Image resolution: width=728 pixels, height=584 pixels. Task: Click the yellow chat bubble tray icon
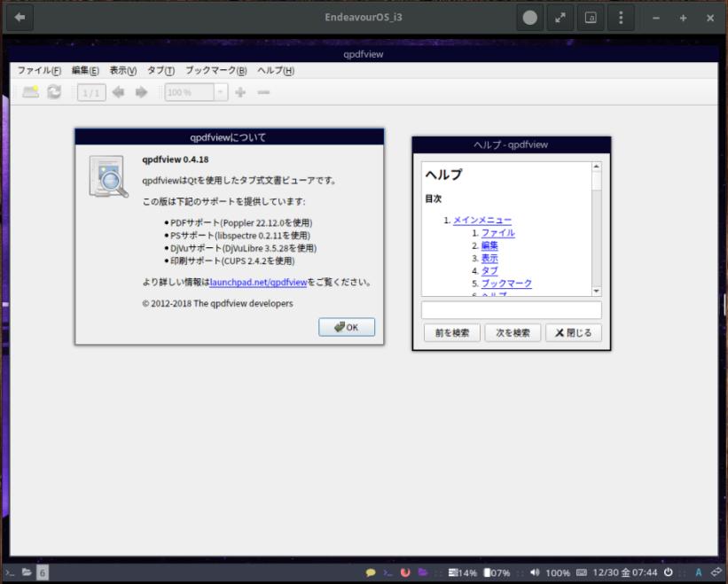(371, 572)
